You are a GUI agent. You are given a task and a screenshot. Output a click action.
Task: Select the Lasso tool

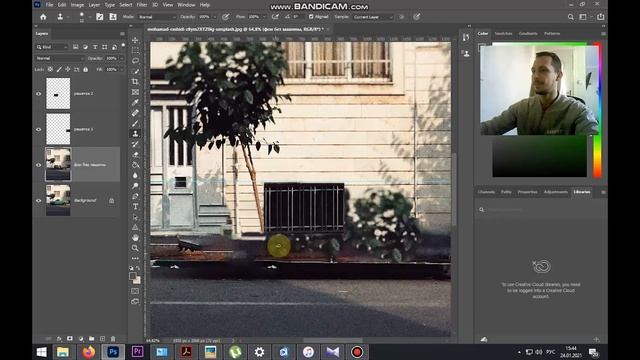pos(135,61)
